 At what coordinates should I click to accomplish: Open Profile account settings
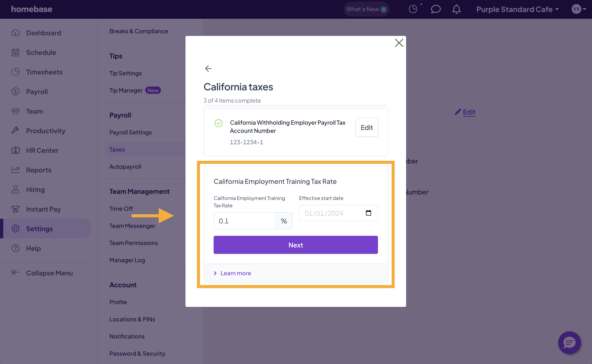118,302
